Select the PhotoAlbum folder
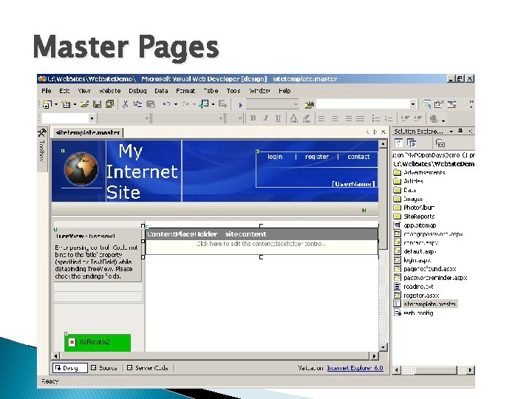532x399 pixels. point(415,208)
